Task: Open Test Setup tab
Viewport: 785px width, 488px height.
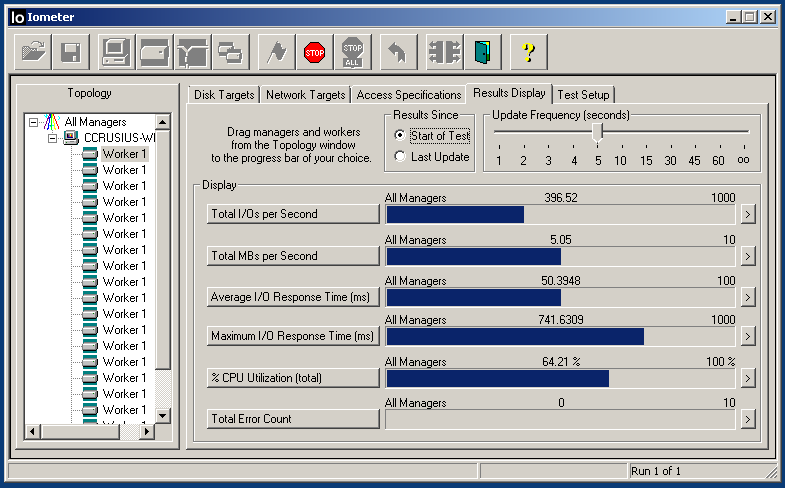Action: click(x=583, y=95)
